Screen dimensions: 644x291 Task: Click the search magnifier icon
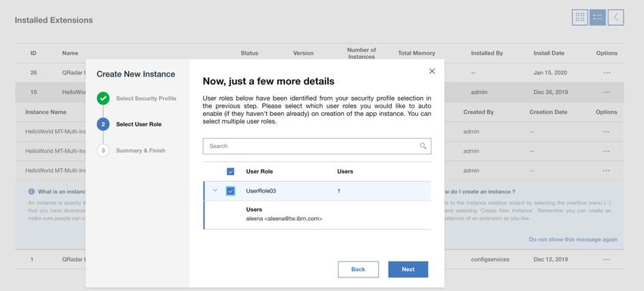423,146
